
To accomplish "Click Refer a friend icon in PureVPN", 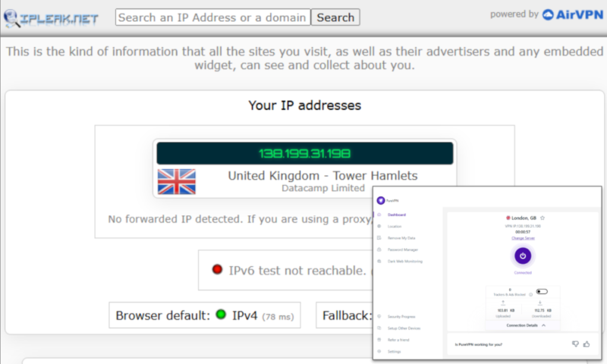I will (x=379, y=340).
